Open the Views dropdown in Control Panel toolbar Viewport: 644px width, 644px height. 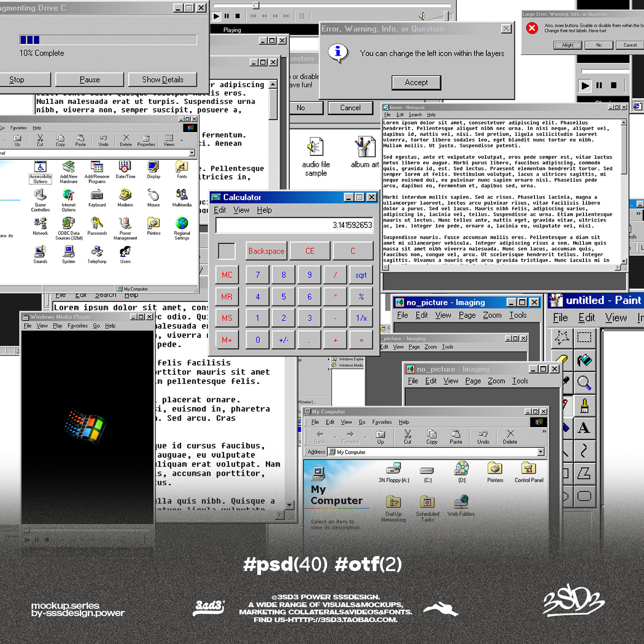[182, 140]
